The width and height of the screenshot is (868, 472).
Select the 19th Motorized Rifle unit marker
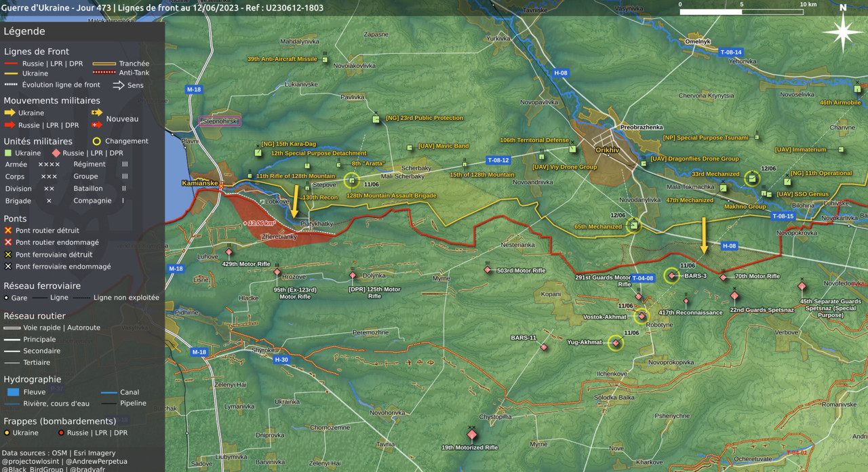click(472, 435)
